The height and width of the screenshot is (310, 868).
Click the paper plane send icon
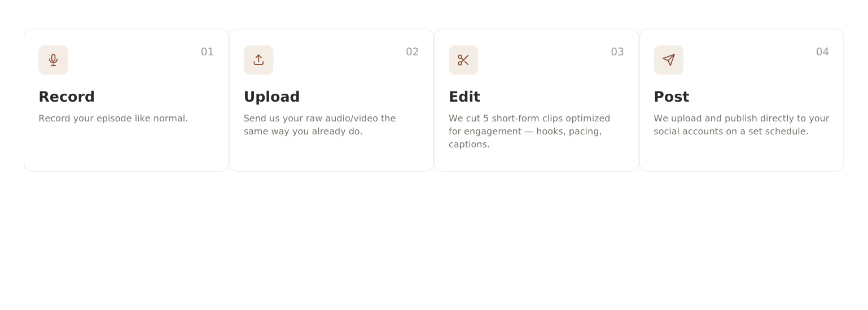click(669, 60)
